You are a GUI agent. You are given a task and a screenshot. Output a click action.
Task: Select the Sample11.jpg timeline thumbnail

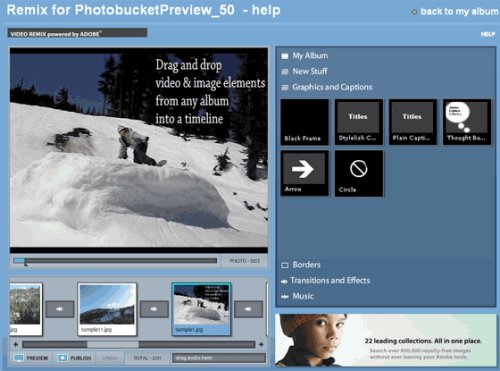pyautogui.click(x=107, y=309)
